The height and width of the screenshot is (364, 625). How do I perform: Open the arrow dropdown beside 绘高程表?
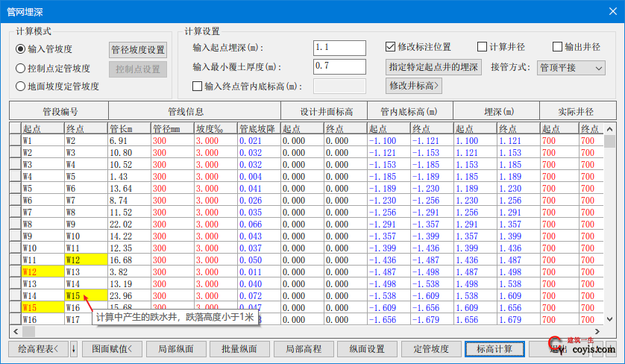click(74, 349)
